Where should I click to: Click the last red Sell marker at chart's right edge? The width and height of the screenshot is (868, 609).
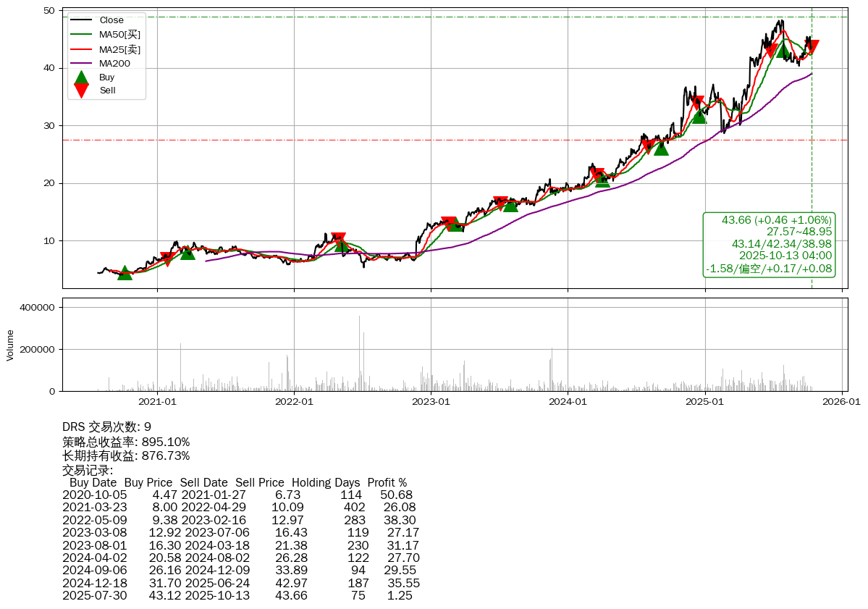tap(812, 47)
